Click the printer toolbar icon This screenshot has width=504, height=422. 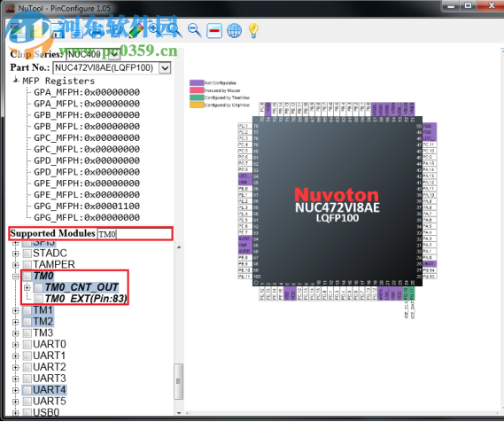pos(97,31)
